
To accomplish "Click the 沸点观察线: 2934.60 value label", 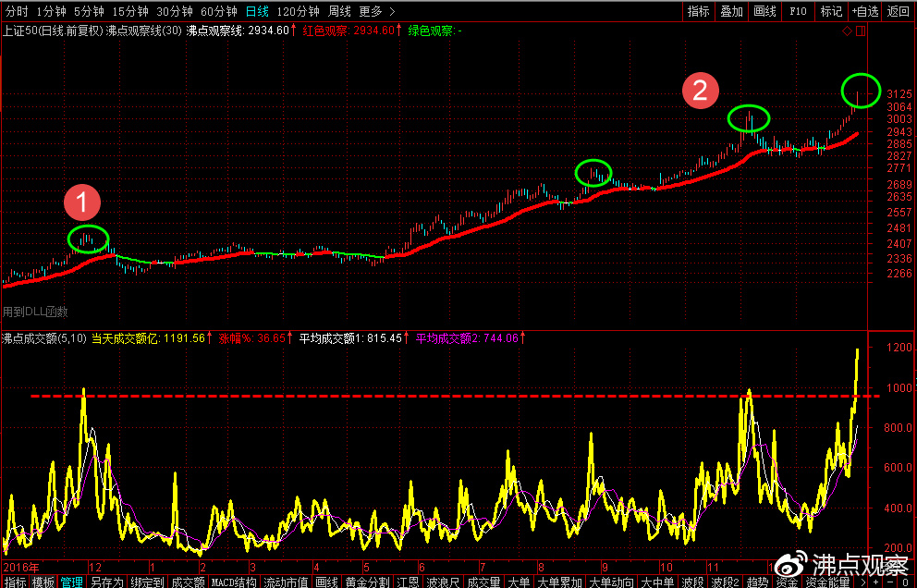I will pos(238,31).
